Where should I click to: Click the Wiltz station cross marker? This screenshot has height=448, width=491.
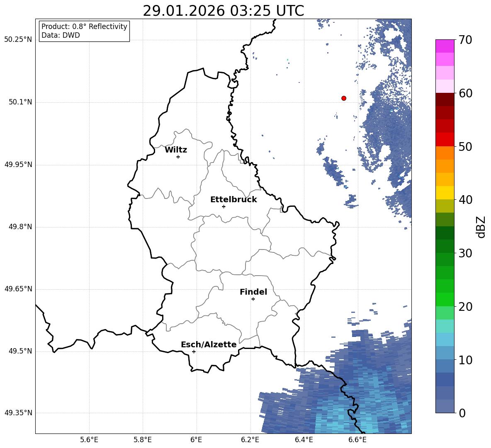[178, 157]
